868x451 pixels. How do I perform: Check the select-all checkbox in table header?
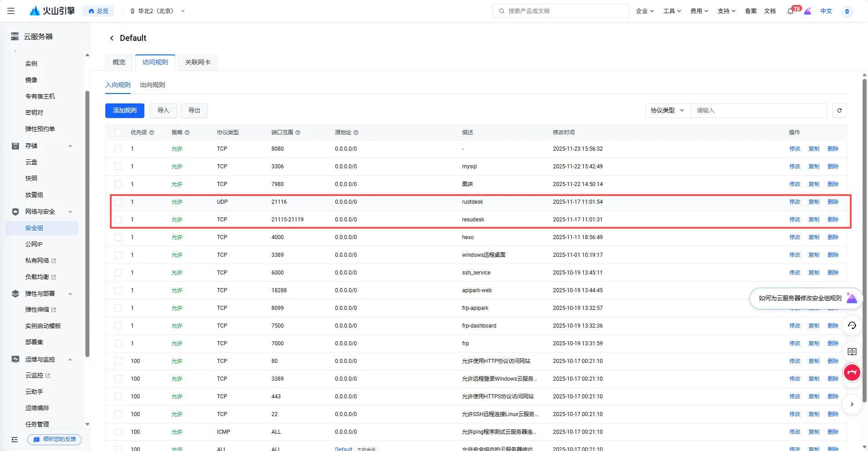(x=118, y=132)
